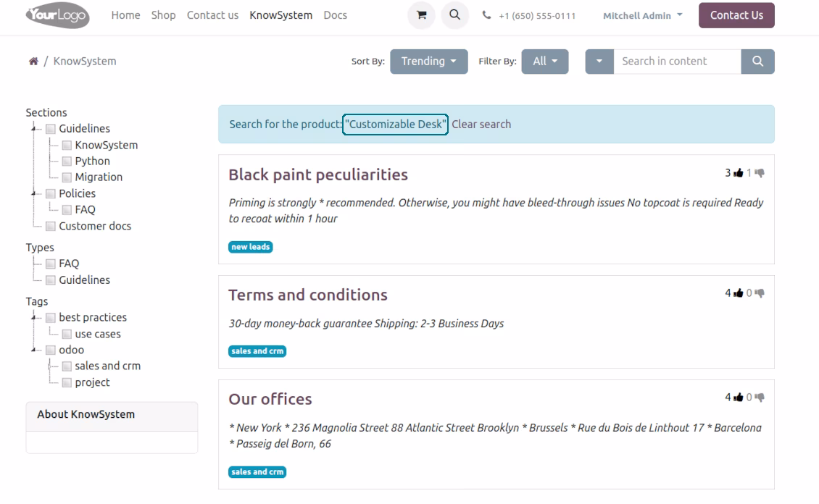The width and height of the screenshot is (819, 504).
Task: Click sales and crm badge under Terms and conditions
Action: tap(257, 351)
